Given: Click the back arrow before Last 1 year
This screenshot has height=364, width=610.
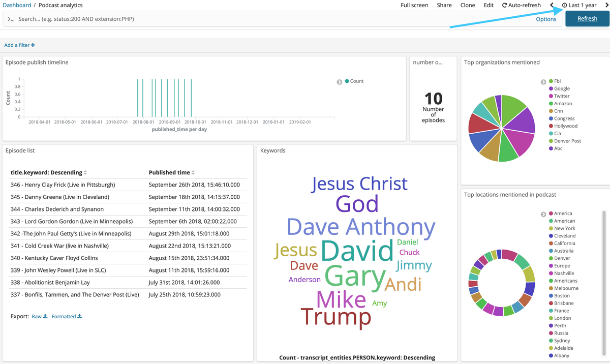Looking at the screenshot, I should click(552, 5).
